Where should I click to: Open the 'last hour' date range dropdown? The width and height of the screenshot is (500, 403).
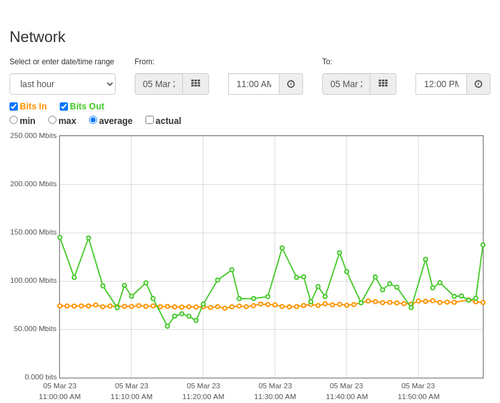click(63, 84)
